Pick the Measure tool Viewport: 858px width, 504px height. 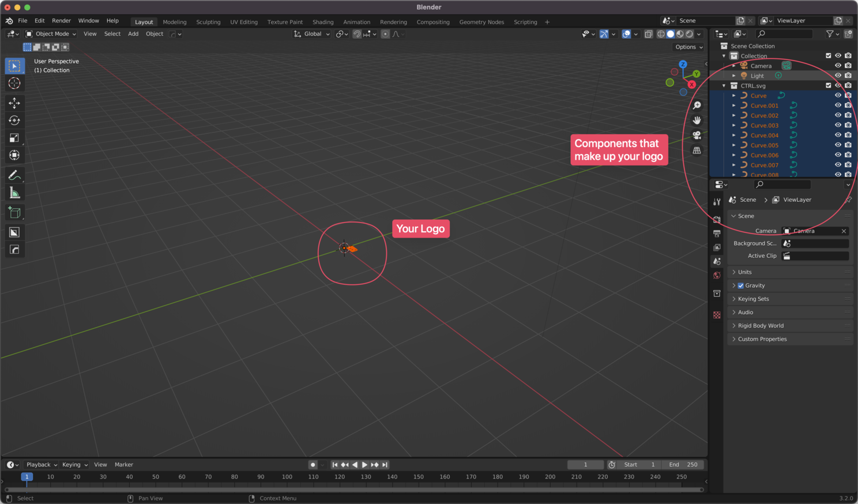pyautogui.click(x=14, y=193)
